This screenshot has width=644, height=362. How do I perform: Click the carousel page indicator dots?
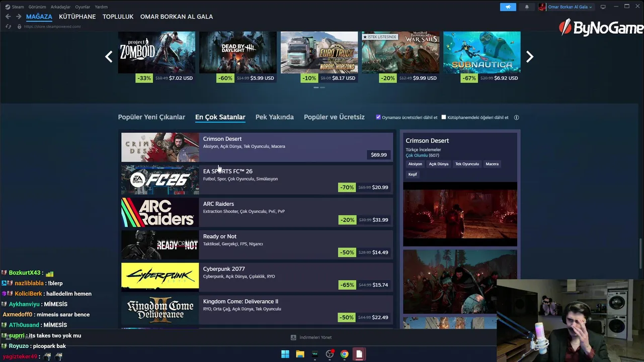319,87
